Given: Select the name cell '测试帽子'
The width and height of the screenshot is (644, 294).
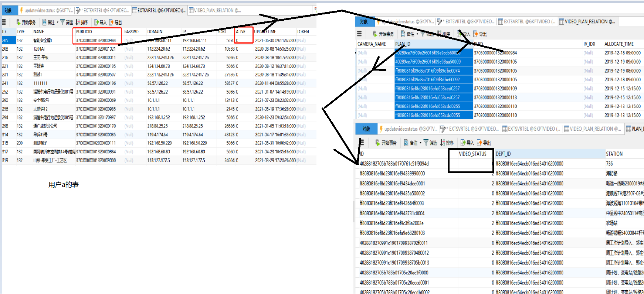Looking at the screenshot, I should pyautogui.click(x=40, y=143).
